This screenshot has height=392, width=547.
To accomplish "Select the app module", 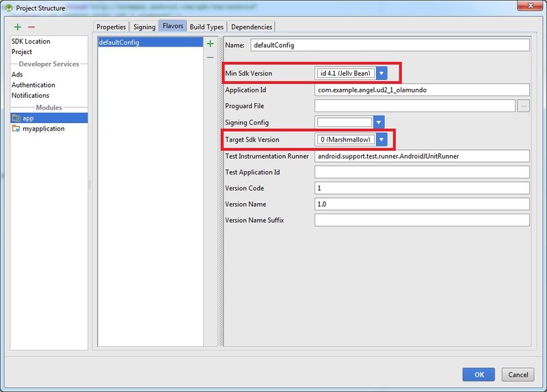I will pos(49,118).
